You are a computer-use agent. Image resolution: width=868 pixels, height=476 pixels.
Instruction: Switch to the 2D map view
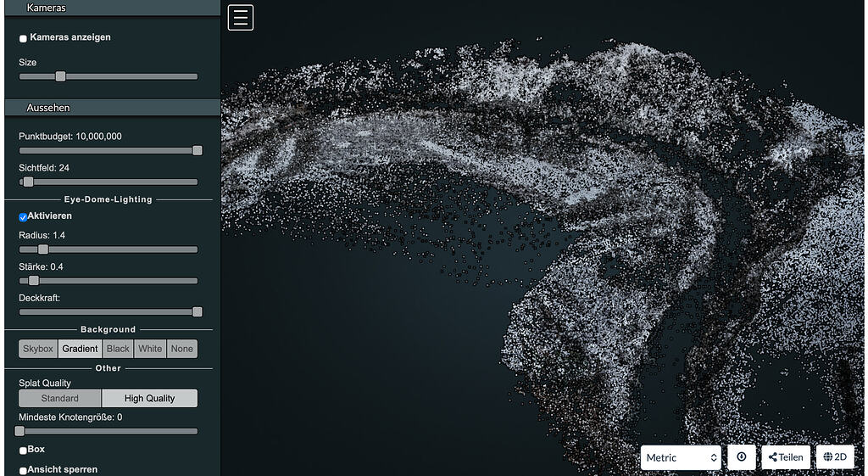pyautogui.click(x=835, y=457)
